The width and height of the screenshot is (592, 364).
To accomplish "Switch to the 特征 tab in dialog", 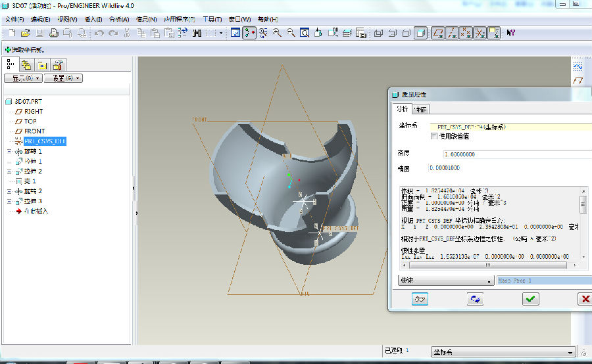I will coord(421,109).
